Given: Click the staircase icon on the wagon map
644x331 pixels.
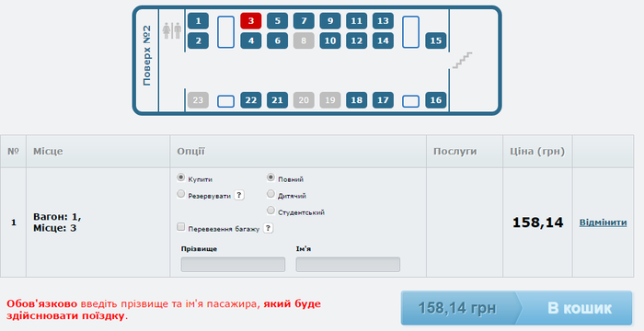Looking at the screenshot, I should [x=463, y=61].
